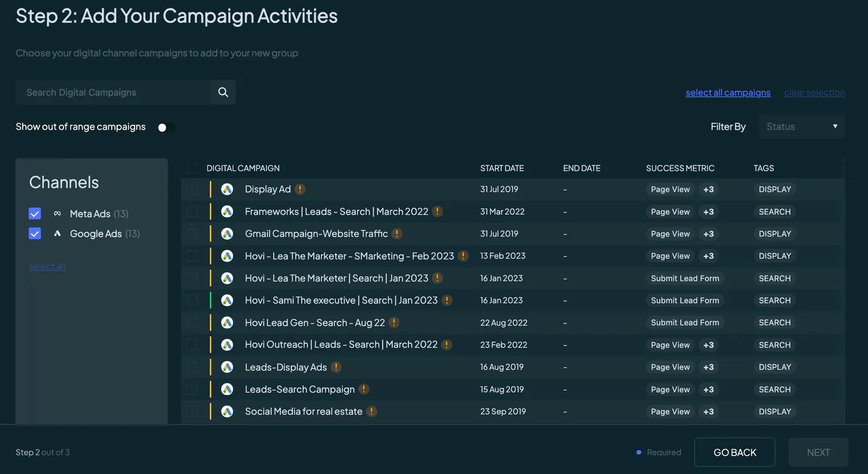868x474 pixels.
Task: Click warning icon for Hovi Outreach campaign
Action: click(x=447, y=345)
